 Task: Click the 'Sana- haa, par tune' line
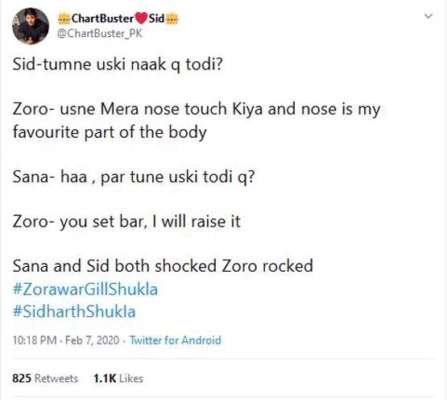pos(134,177)
